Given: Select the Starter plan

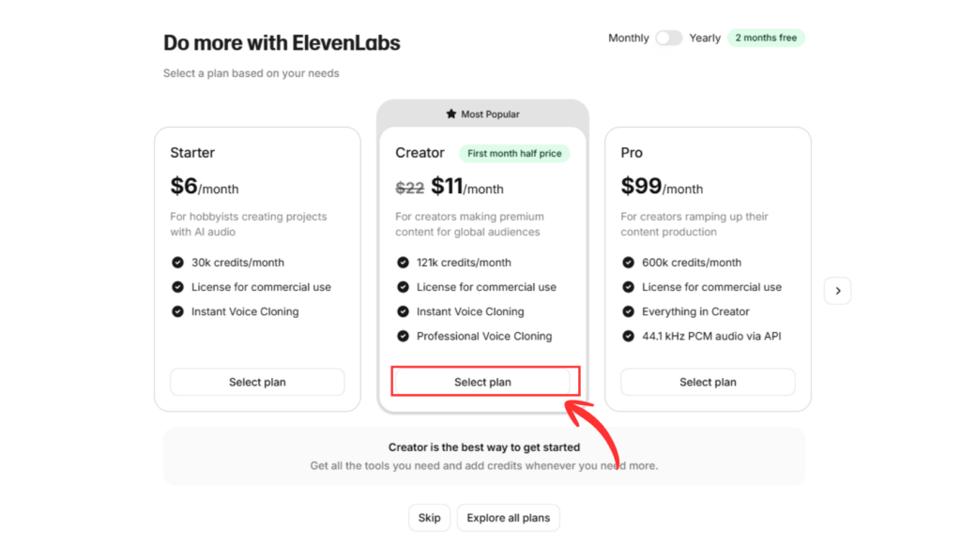Looking at the screenshot, I should 257,382.
